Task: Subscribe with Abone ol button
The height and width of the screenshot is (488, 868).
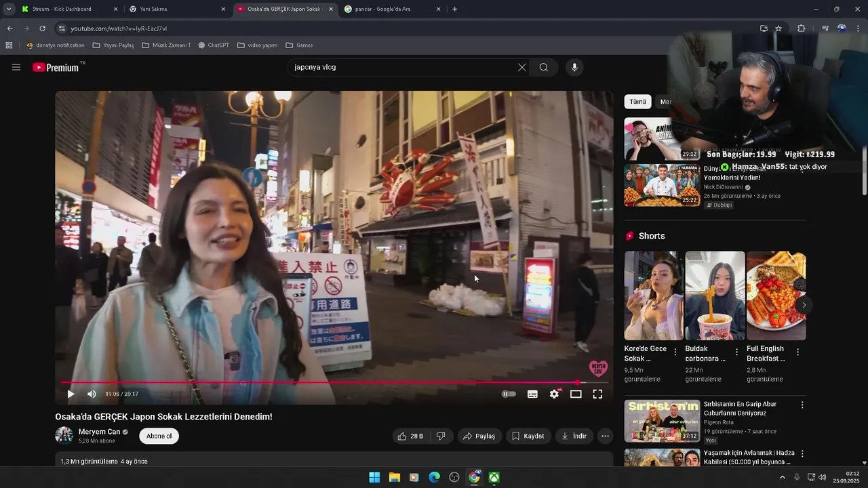Action: 159,436
